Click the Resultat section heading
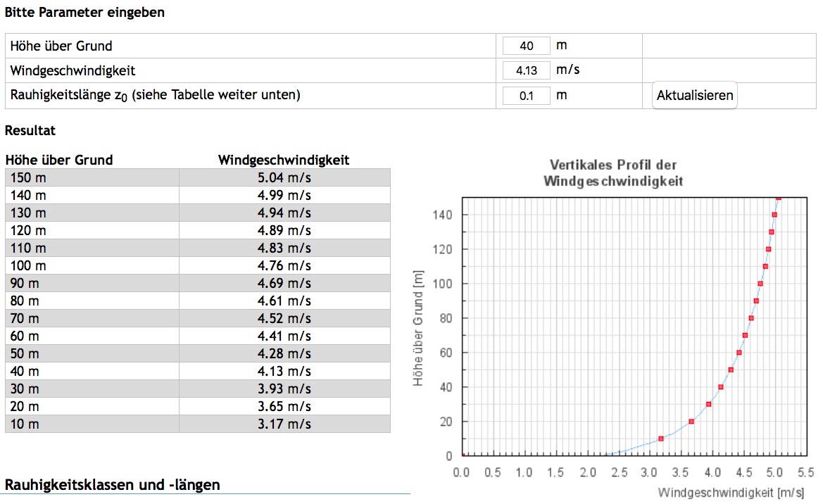 [30, 130]
